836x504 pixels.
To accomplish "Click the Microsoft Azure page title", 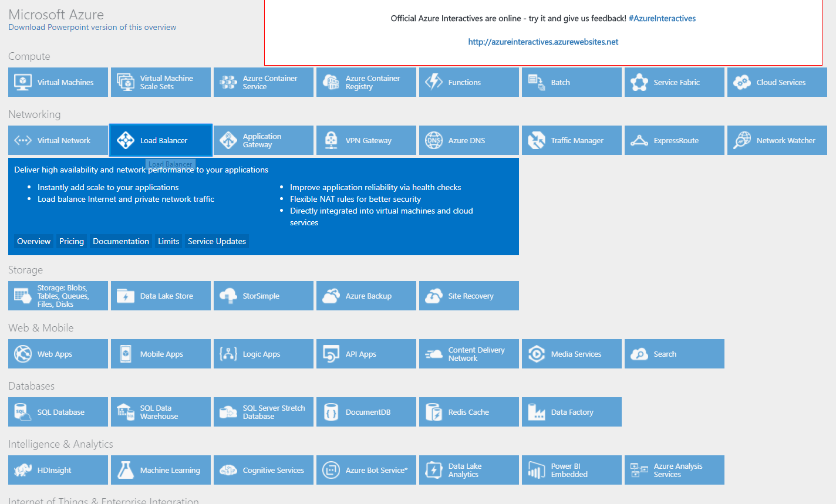I will [56, 14].
